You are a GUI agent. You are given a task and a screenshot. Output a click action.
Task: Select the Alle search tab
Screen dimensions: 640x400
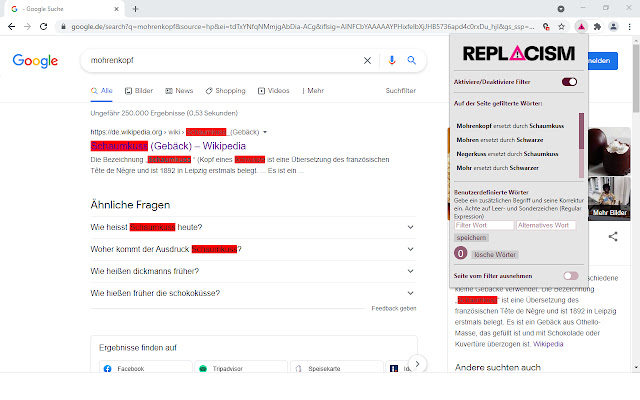pyautogui.click(x=102, y=91)
